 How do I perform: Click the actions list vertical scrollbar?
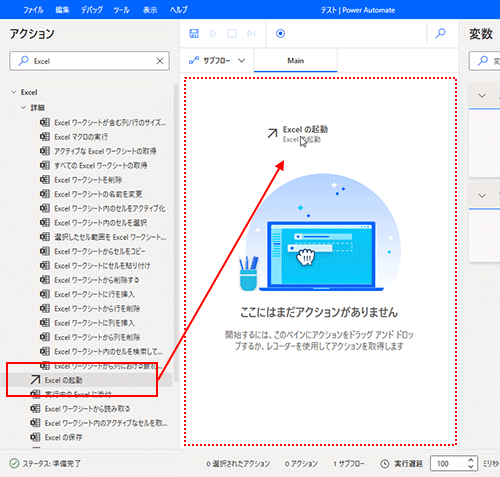(x=176, y=233)
